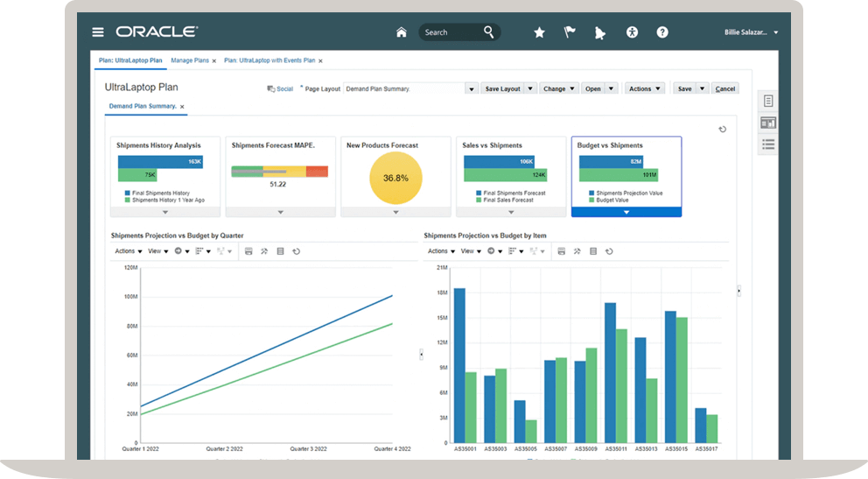
Task: Refresh the Budget by Item chart
Action: 609,251
